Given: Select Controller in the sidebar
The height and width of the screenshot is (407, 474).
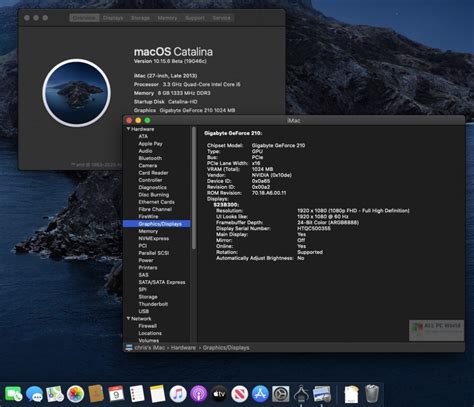Looking at the screenshot, I should (x=150, y=180).
